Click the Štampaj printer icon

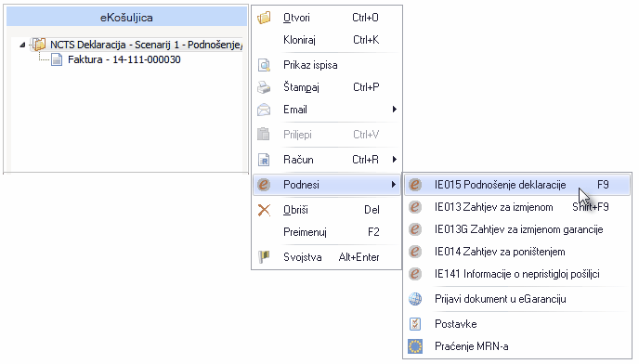point(264,87)
